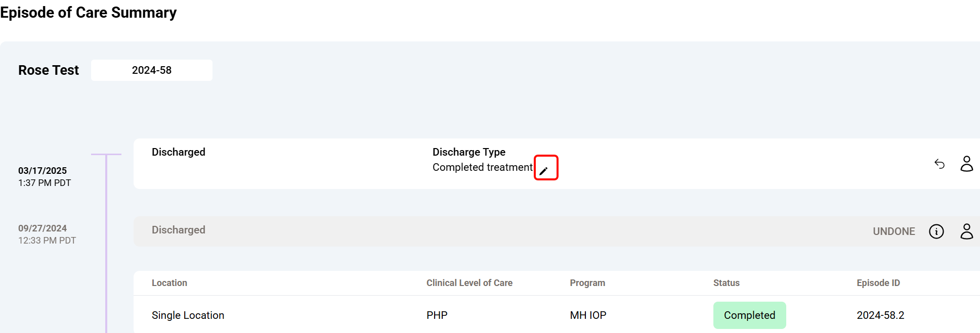Select the Single Location table cell
980x333 pixels.
188,315
